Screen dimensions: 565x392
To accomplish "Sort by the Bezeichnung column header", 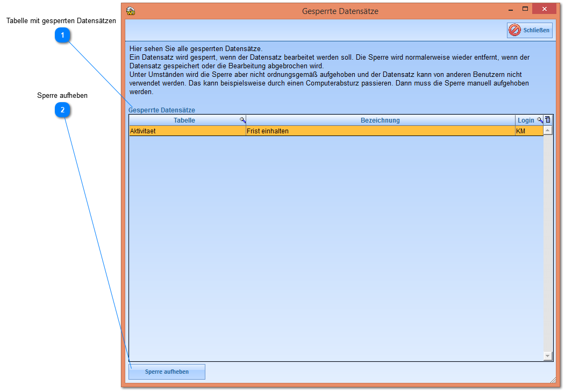I will pyautogui.click(x=380, y=120).
